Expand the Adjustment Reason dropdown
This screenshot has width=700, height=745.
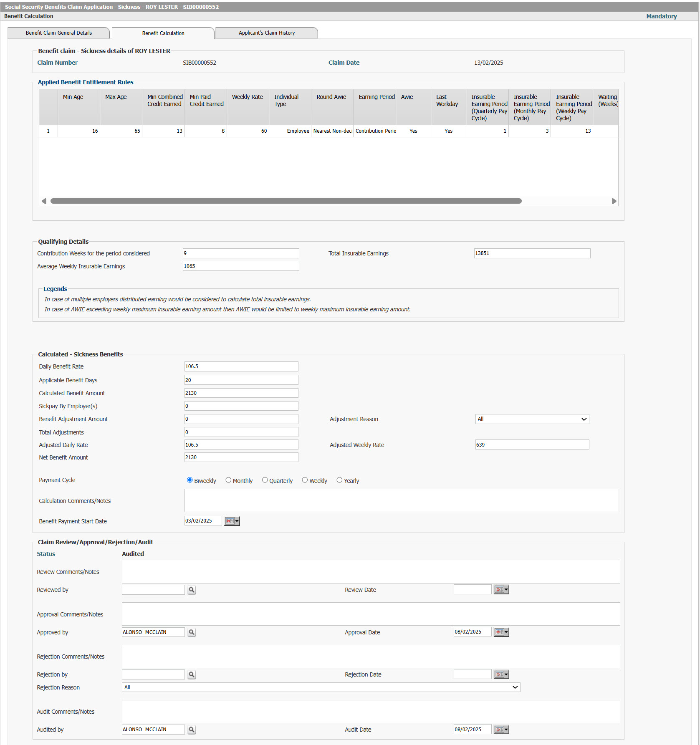click(532, 419)
